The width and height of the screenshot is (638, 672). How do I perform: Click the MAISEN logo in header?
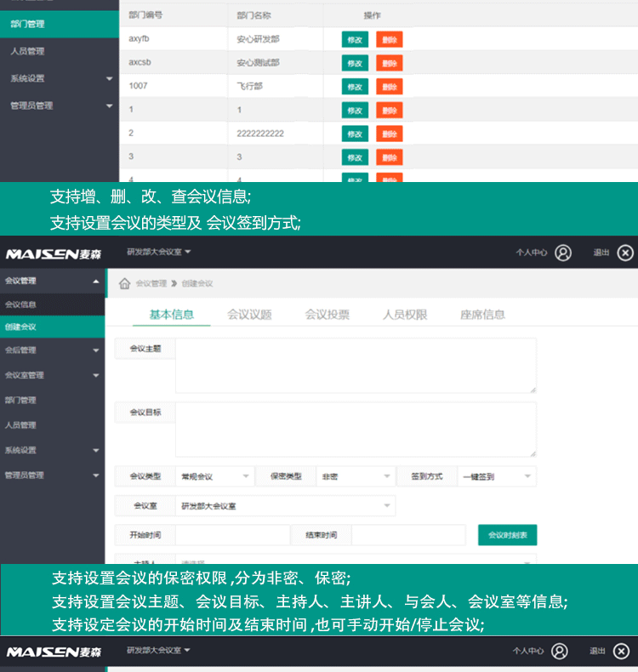pos(54,253)
